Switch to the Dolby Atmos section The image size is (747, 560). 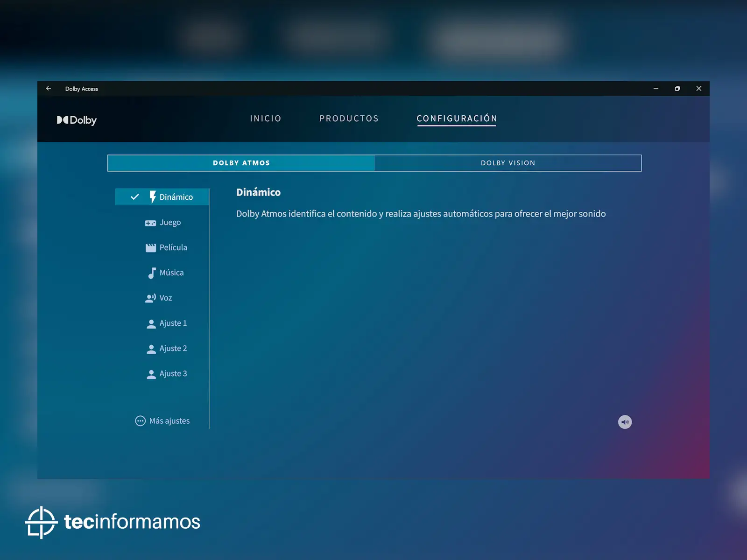coord(241,163)
